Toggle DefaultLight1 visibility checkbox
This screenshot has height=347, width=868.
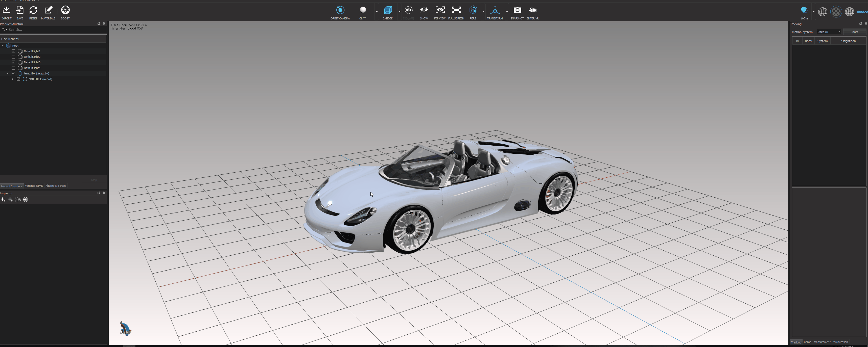(13, 51)
